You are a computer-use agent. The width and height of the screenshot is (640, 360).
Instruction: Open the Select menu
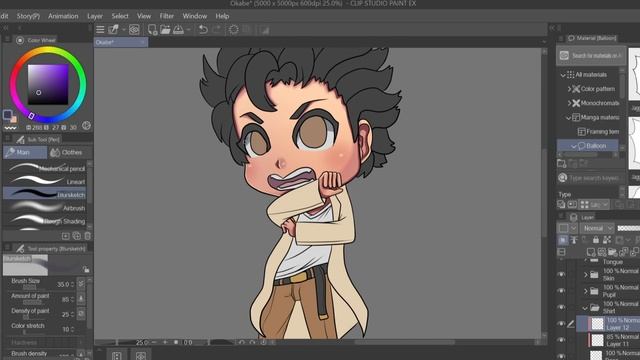click(120, 16)
